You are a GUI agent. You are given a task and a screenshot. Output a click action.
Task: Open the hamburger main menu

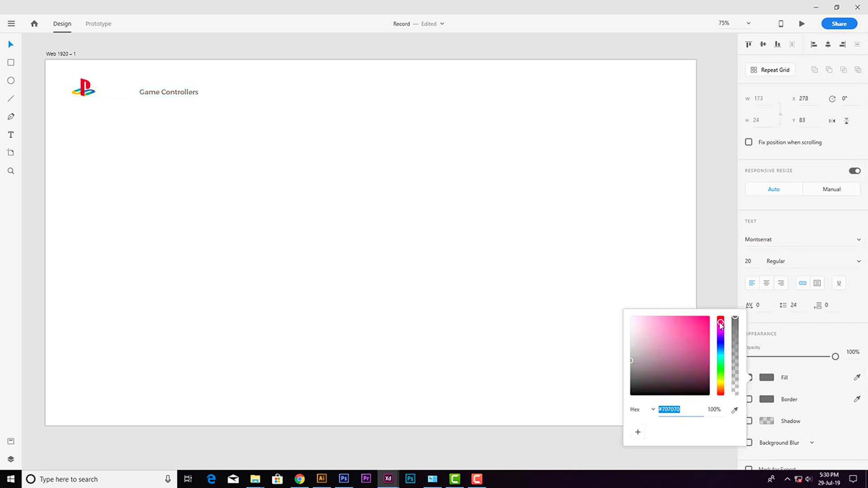tap(11, 23)
